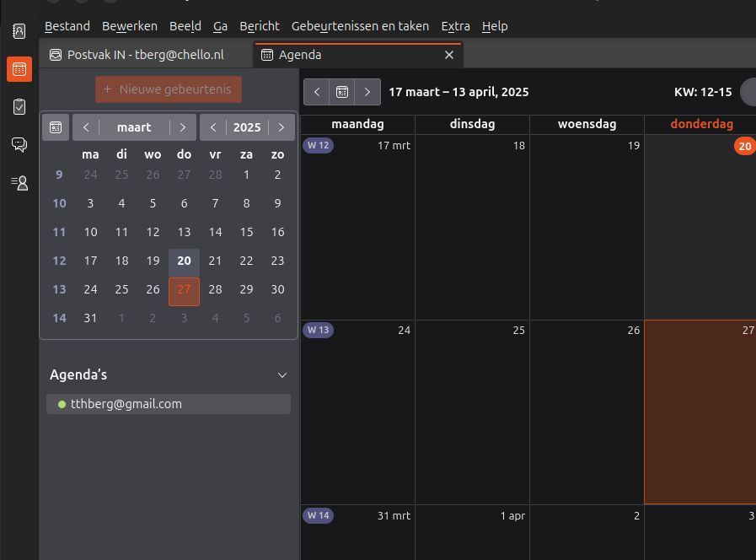Open the Bestand menu
756x560 pixels.
(67, 26)
